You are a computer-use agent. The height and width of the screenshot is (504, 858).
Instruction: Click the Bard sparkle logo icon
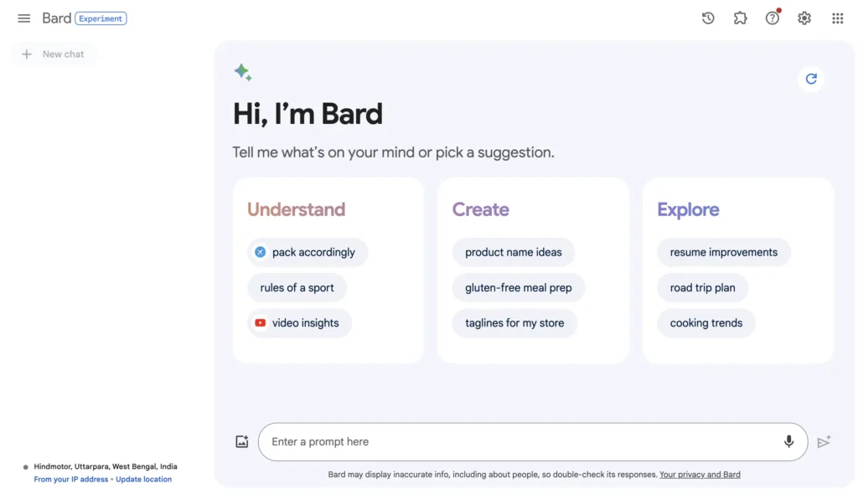pyautogui.click(x=244, y=72)
